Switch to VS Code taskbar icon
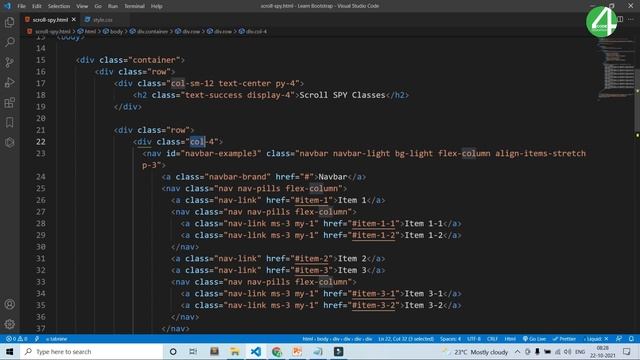Viewport: 640px width, 360px height. coord(256,351)
